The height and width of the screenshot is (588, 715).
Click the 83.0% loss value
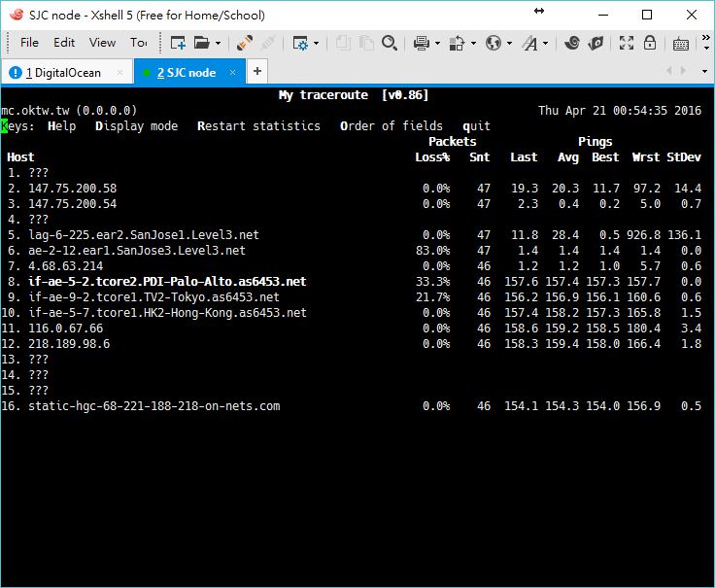pos(432,251)
